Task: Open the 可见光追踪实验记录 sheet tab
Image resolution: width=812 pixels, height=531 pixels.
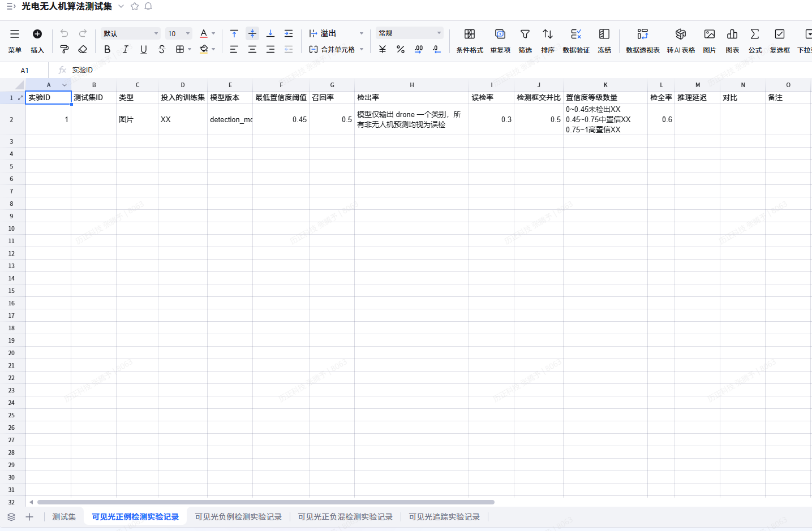Action: click(x=444, y=517)
